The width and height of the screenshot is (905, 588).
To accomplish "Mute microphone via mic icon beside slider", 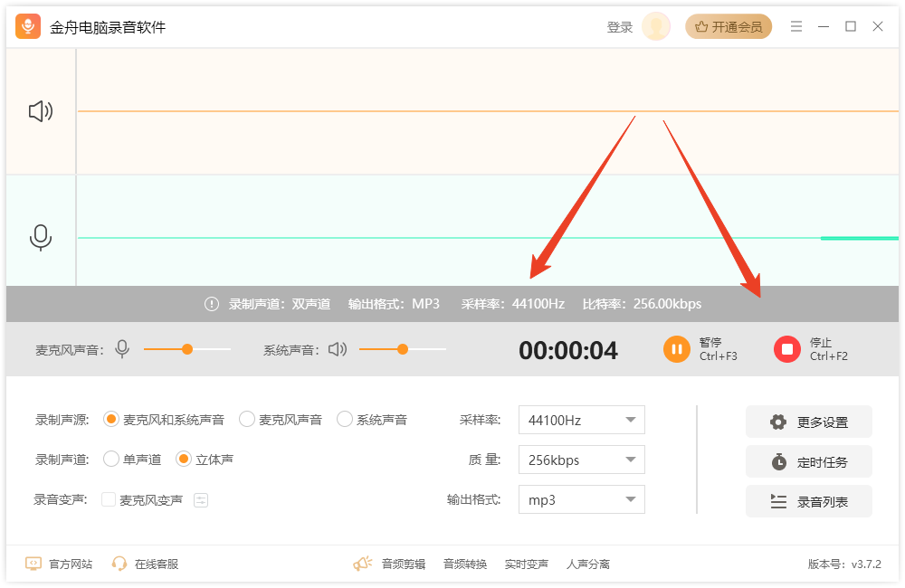I will [x=122, y=349].
